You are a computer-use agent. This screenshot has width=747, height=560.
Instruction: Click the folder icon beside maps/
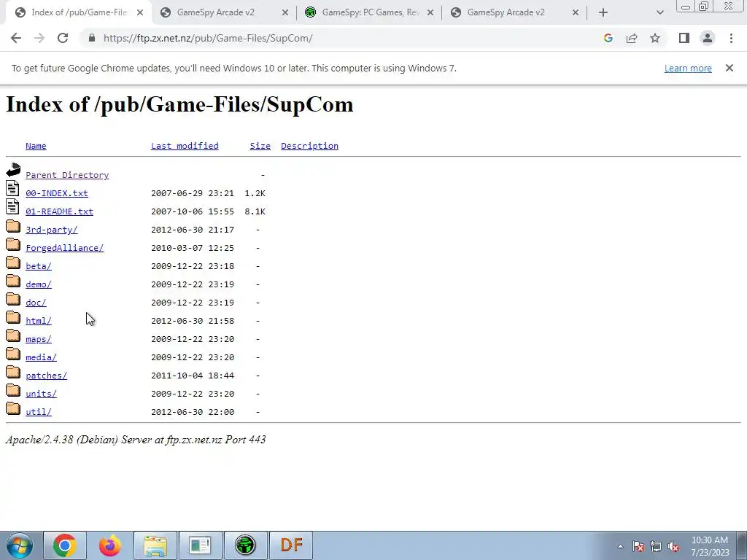pyautogui.click(x=13, y=335)
